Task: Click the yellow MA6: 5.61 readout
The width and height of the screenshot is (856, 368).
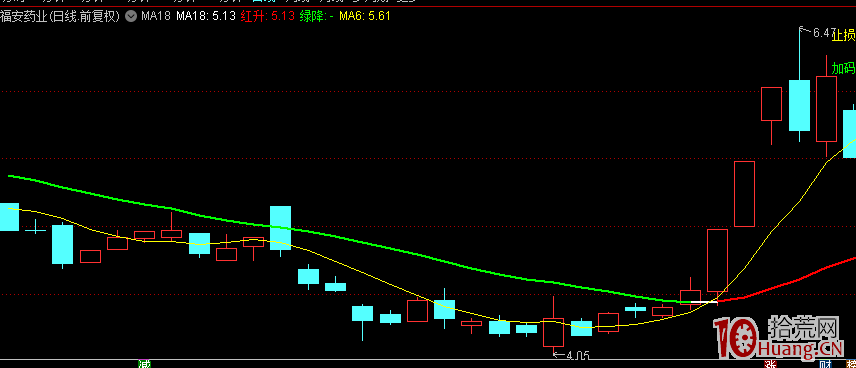Action: click(365, 16)
